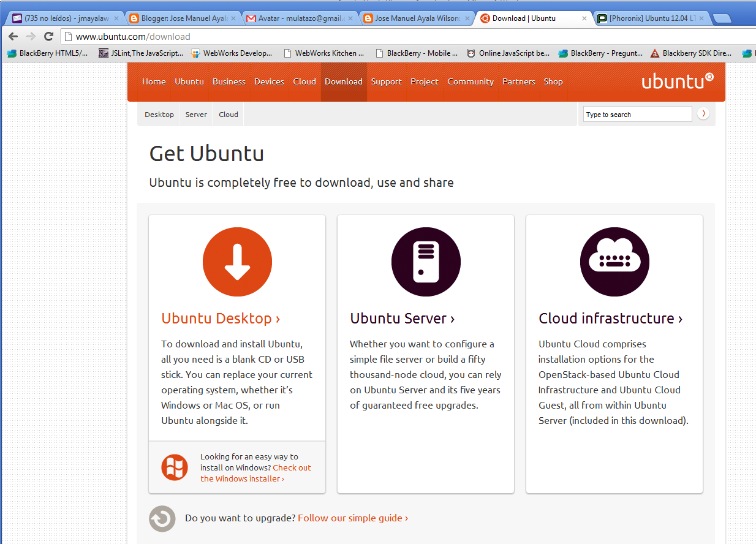The width and height of the screenshot is (756, 544).
Task: Open the Ubuntu Server heading link
Action: point(402,319)
